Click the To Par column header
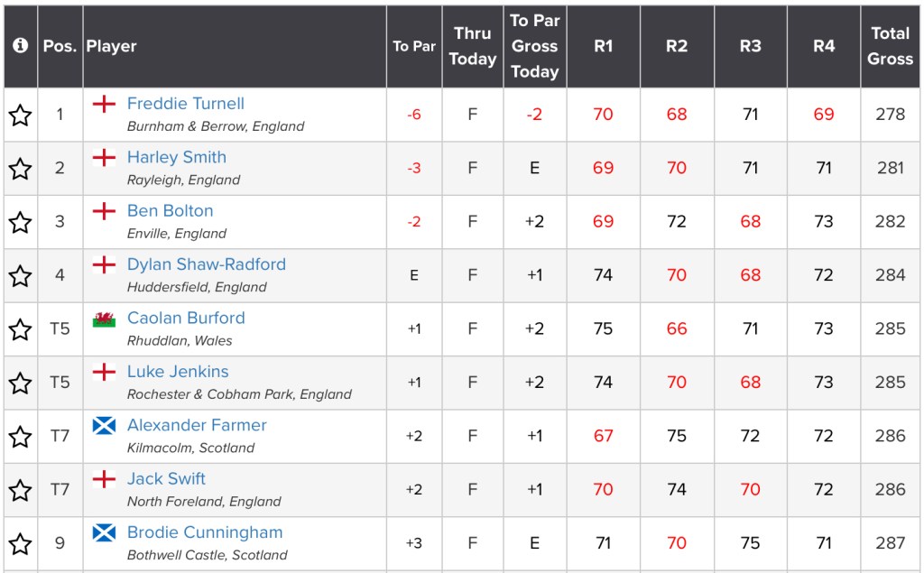The height and width of the screenshot is (573, 924). pyautogui.click(x=414, y=46)
